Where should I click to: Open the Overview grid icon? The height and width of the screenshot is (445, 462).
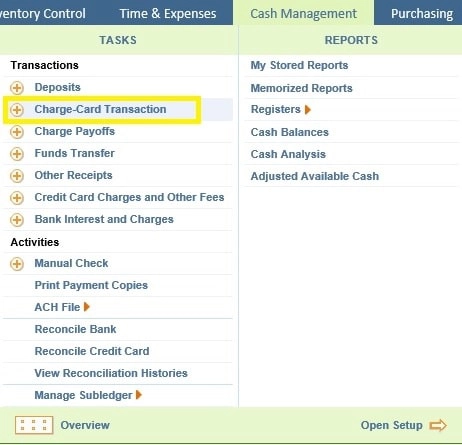point(34,425)
